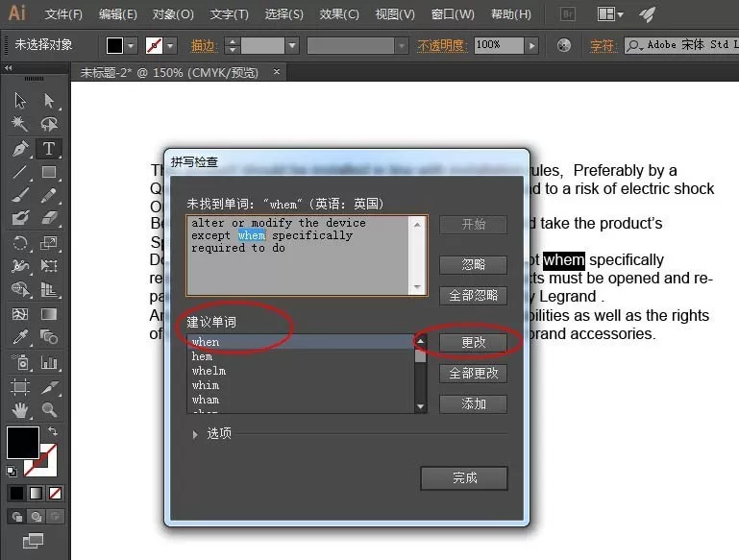Set fill to None in toolbox

pos(55,493)
